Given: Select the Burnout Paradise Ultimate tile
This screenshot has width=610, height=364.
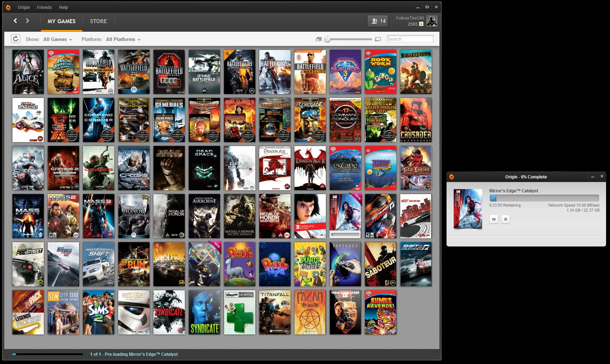Looking at the screenshot, I should point(28,120).
